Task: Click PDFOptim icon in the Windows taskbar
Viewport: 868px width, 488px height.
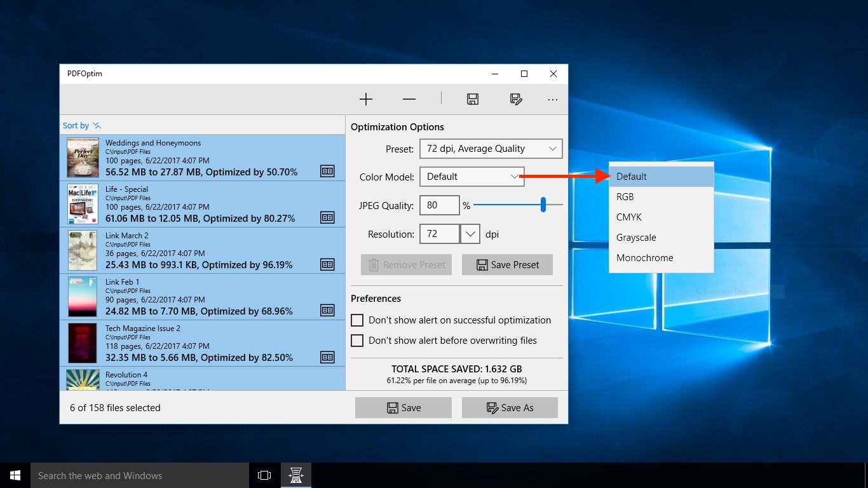Action: click(296, 475)
